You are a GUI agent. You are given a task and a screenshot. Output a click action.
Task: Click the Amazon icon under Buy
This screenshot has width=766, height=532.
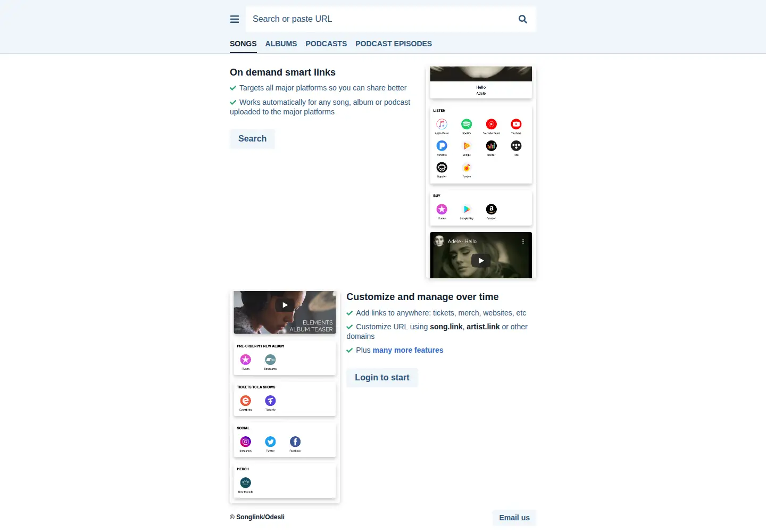click(492, 209)
